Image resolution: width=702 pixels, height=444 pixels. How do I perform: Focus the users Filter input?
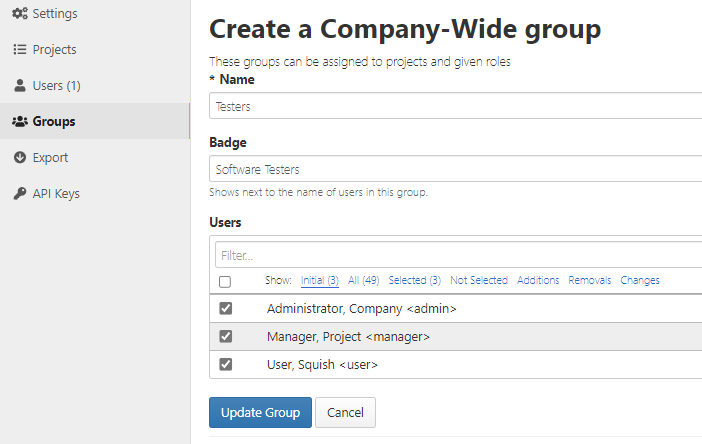click(458, 255)
